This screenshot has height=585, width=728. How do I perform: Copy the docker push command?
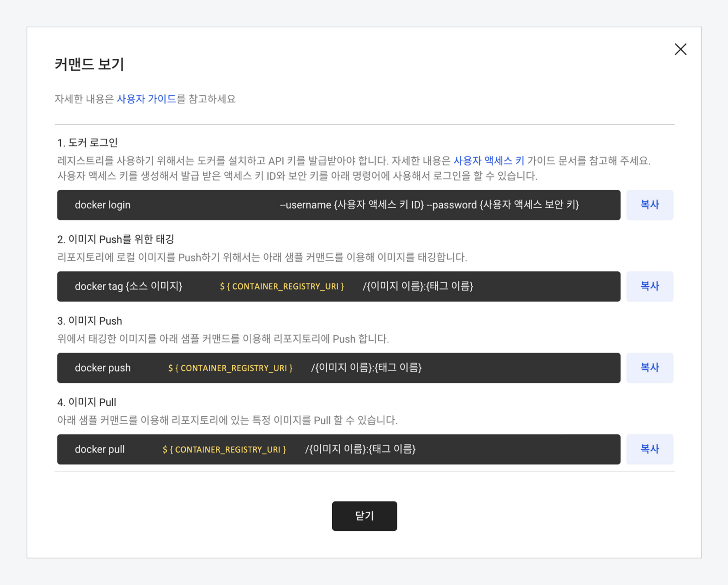649,368
